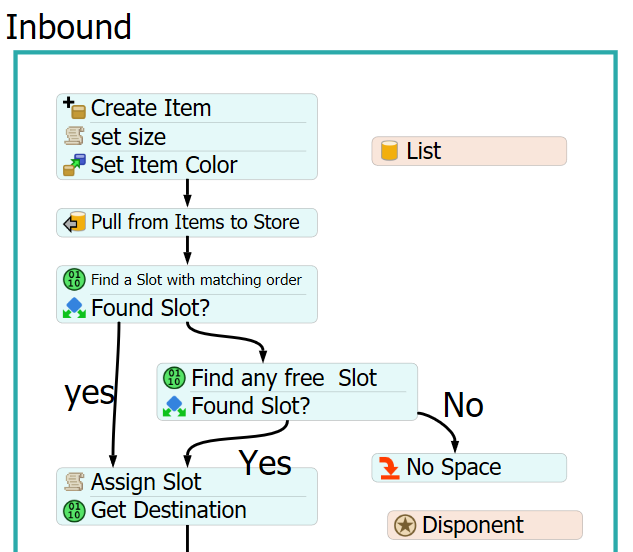Click the green binary icon beside Find any free Slot
Viewport: 633px width, 552px height.
pos(174,378)
